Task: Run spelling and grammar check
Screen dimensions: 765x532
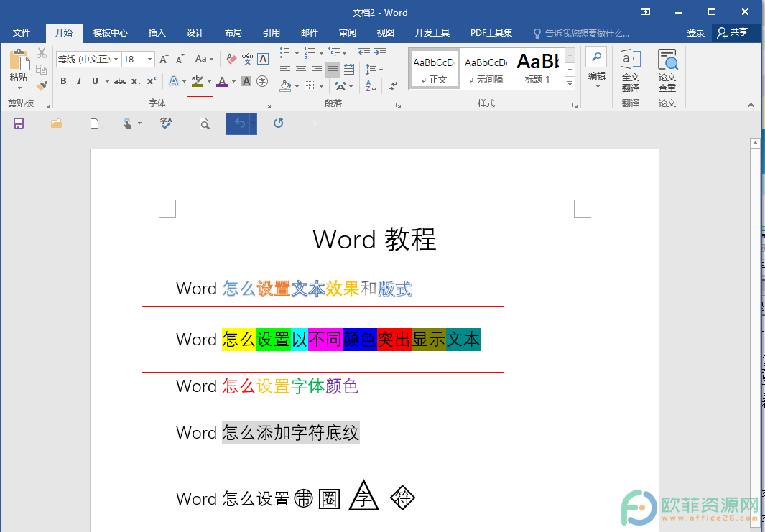Action: 166,123
